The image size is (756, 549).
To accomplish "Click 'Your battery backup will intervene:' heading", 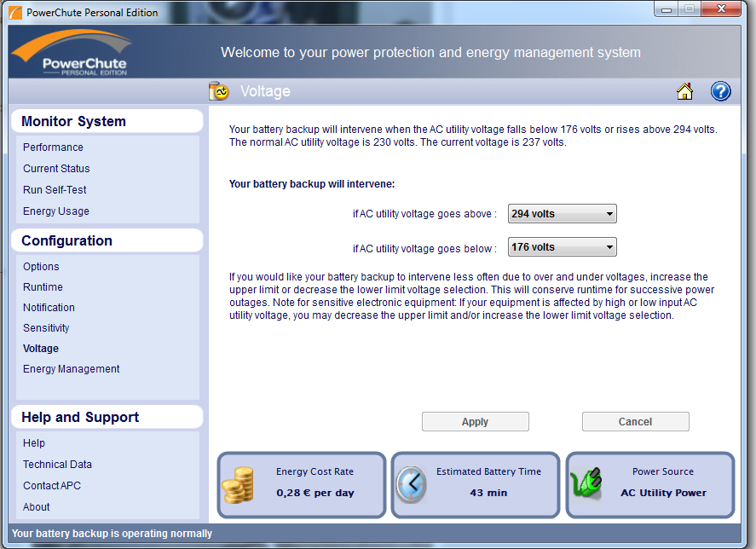I will point(312,184).
